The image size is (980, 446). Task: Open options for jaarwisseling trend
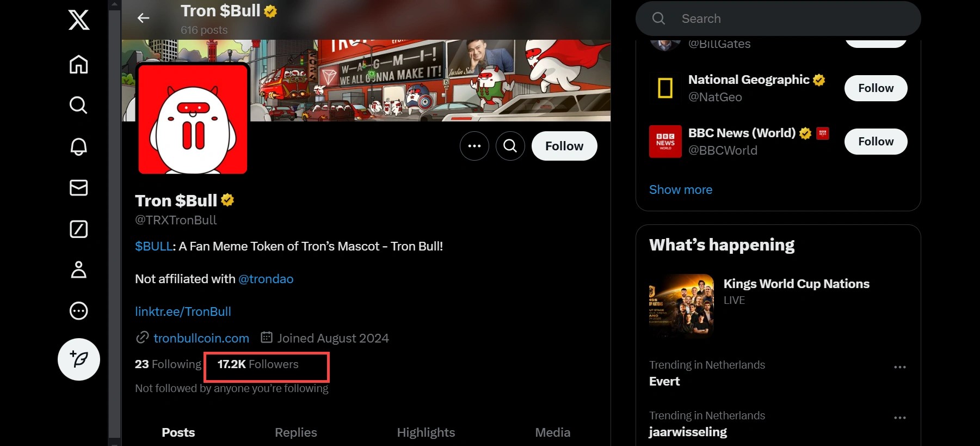[x=900, y=418]
